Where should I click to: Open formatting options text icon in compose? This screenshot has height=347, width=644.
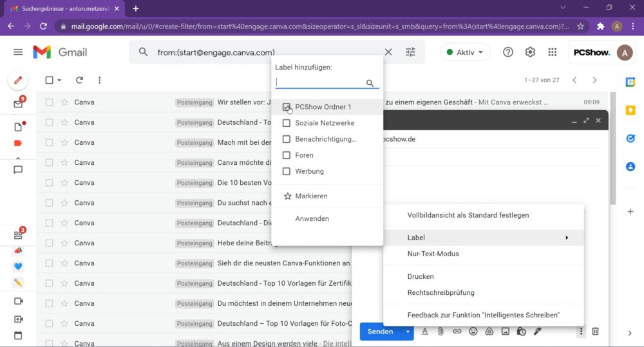[x=424, y=332]
